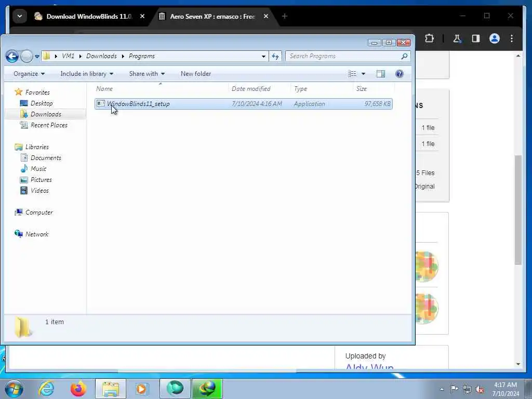Image resolution: width=532 pixels, height=399 pixels.
Task: Close the Download WindowBlinds tab
Action: click(x=142, y=16)
